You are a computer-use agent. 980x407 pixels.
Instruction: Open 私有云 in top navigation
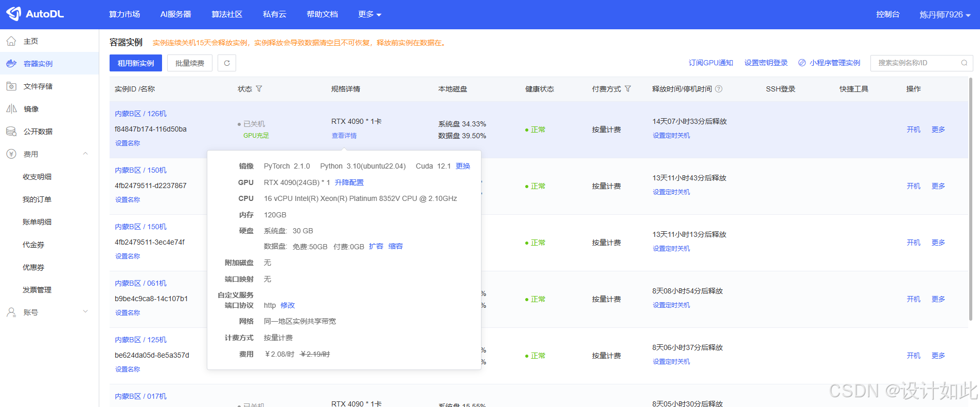click(x=275, y=14)
